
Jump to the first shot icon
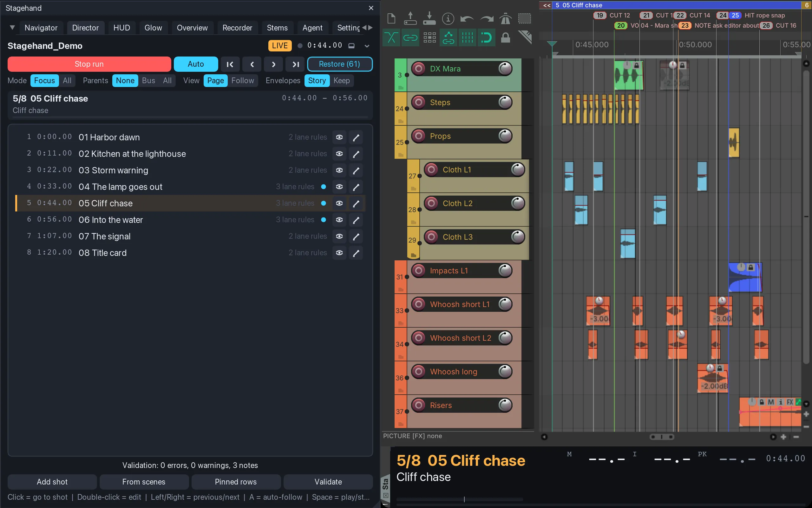[230, 64]
